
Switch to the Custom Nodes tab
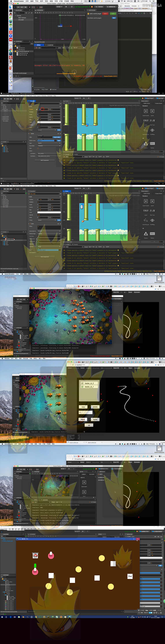pyautogui.click(x=158, y=103)
